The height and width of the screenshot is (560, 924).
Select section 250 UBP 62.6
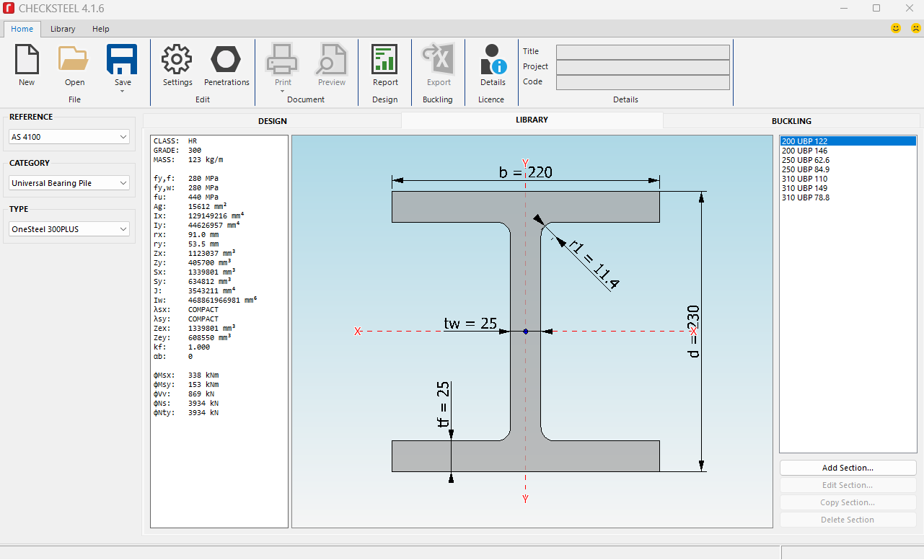(848, 160)
